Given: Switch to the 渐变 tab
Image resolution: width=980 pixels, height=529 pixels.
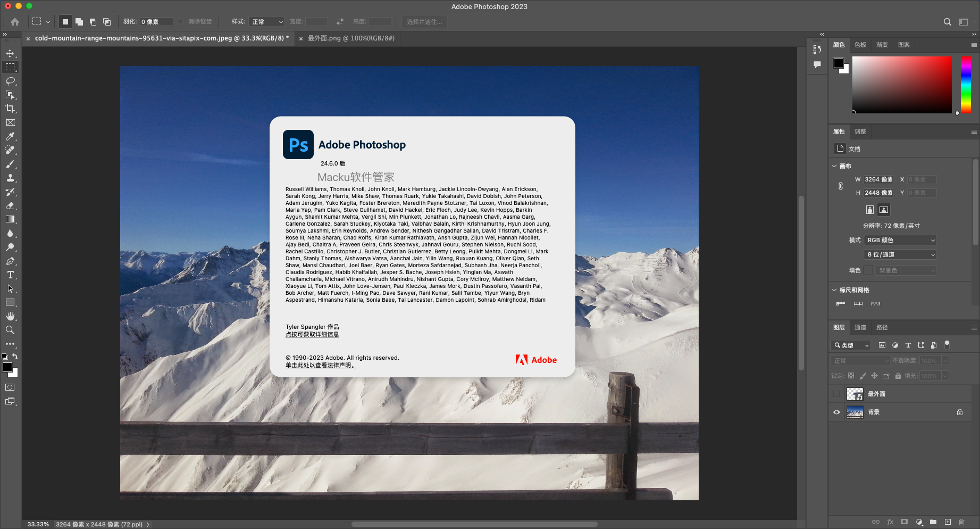Looking at the screenshot, I should tap(882, 45).
